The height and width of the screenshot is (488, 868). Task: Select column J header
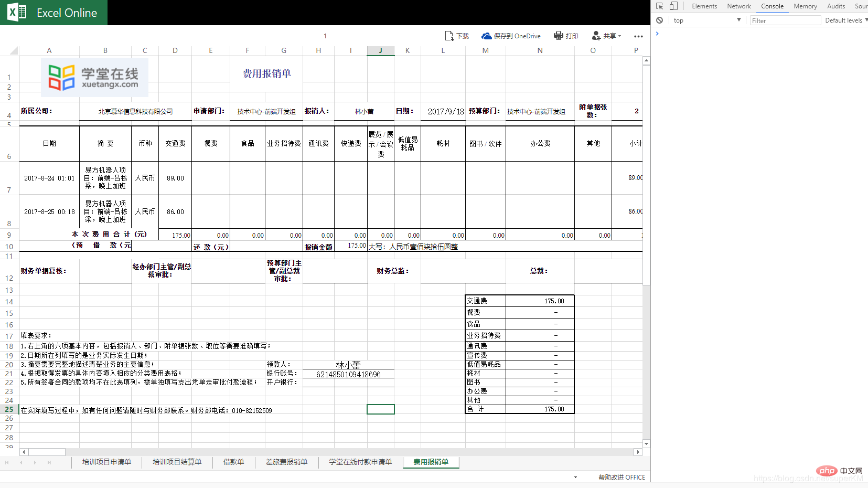(x=380, y=50)
